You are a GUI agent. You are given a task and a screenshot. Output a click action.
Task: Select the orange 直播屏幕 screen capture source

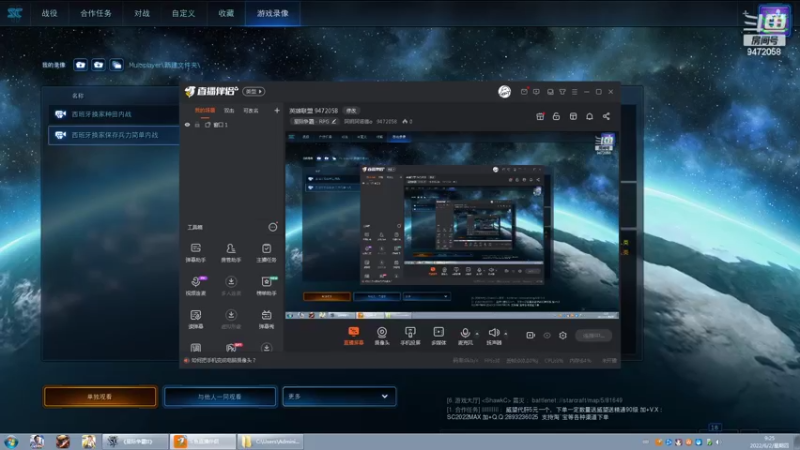pos(354,336)
